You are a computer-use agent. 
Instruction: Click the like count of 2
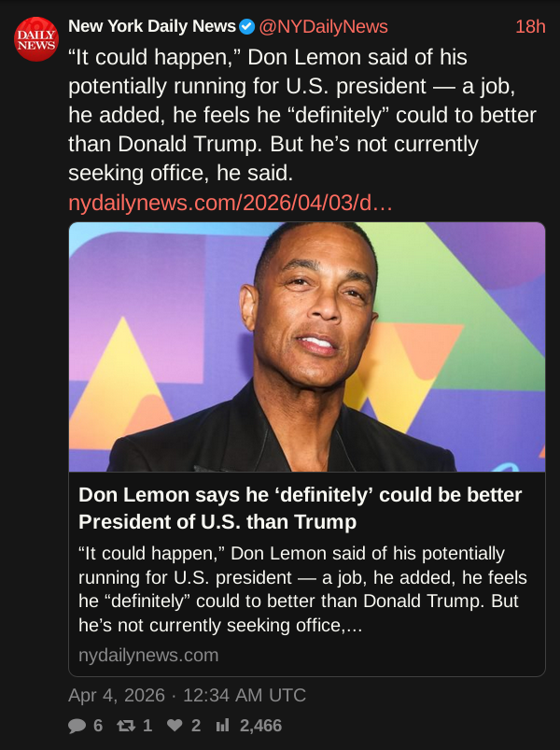196,726
